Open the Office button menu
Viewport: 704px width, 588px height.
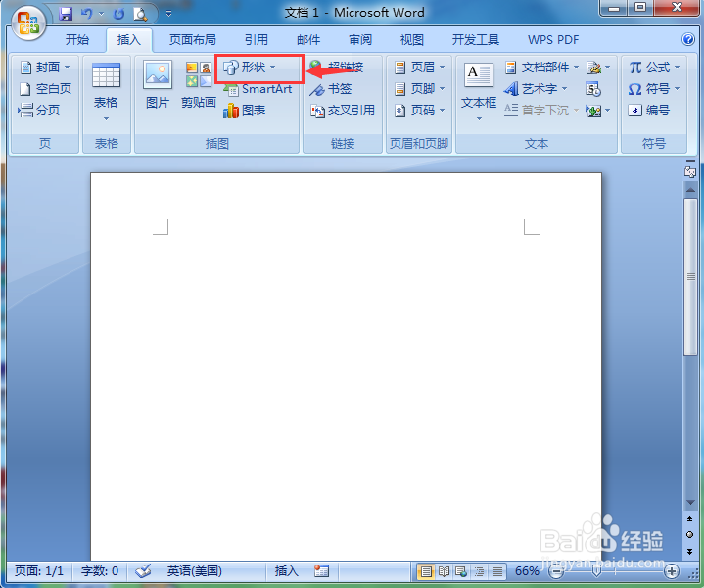tap(28, 23)
